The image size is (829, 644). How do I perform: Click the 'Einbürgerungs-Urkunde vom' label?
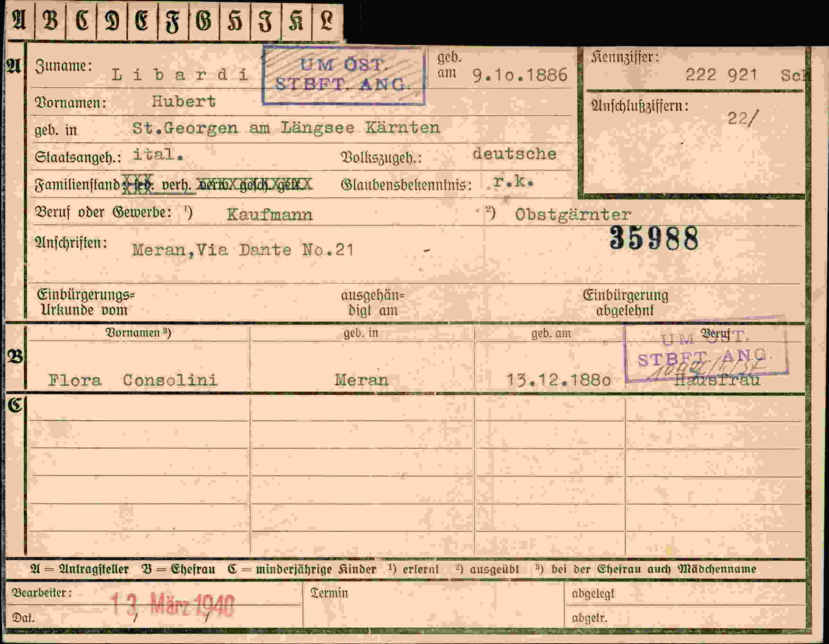click(86, 302)
